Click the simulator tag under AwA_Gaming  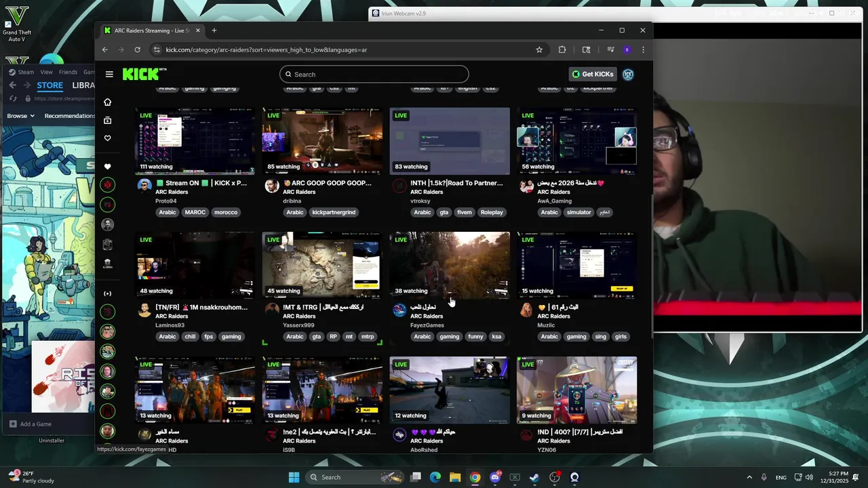pos(579,212)
